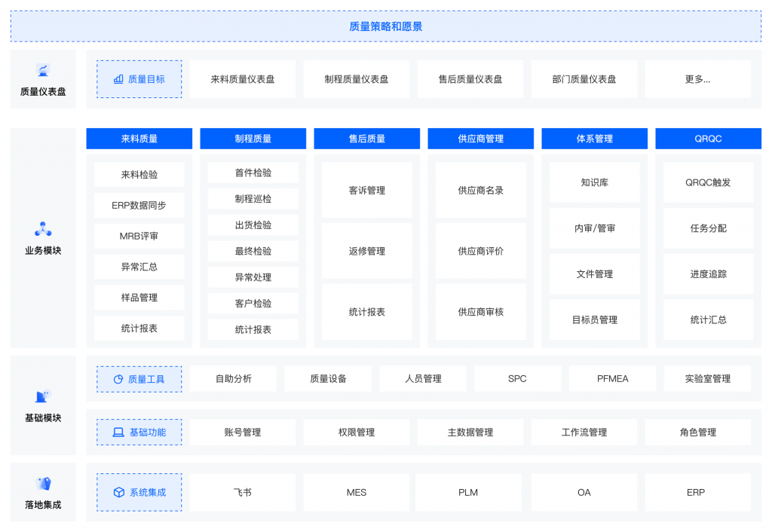Click the cube icon beside 系统集成
Viewport: 772px width, 532px height.
[118, 492]
